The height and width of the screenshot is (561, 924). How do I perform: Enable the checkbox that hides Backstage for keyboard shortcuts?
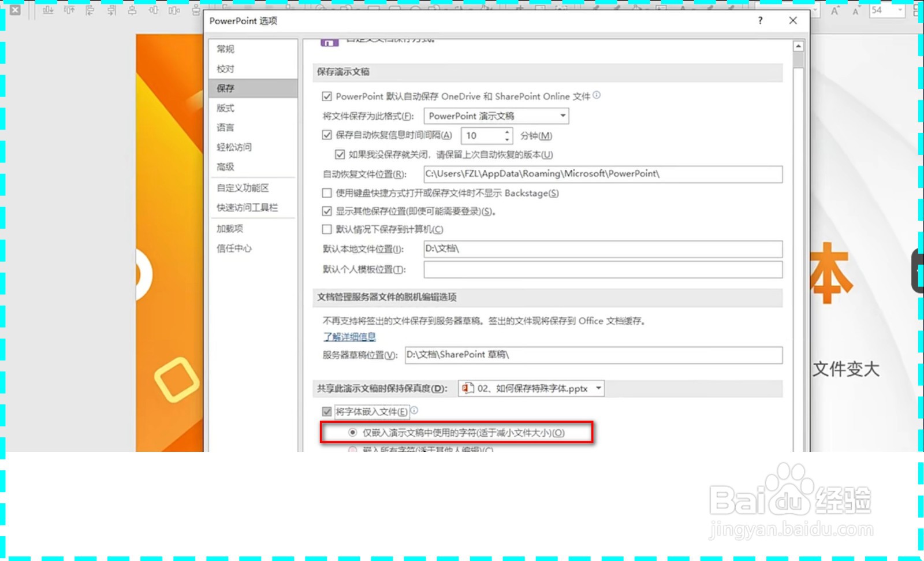click(327, 193)
